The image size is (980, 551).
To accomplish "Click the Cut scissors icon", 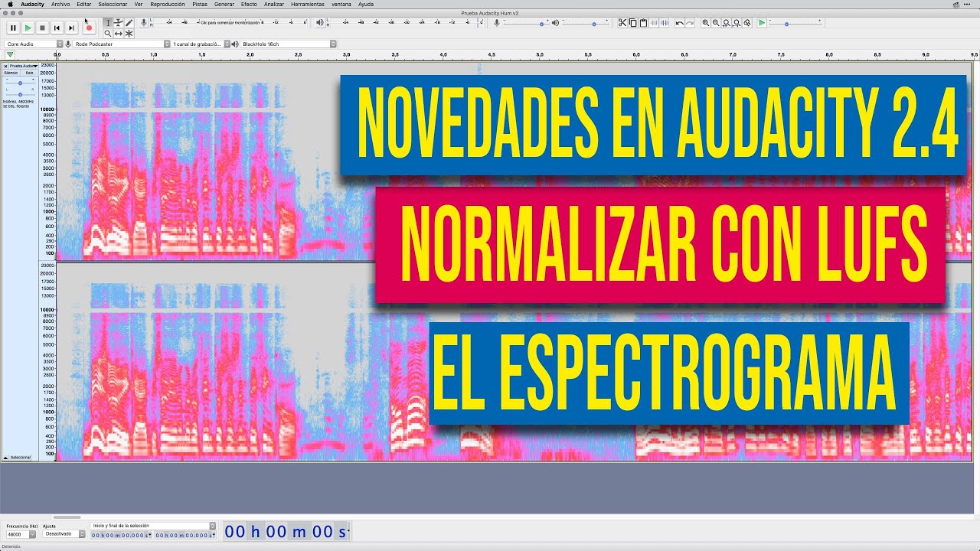I will pyautogui.click(x=622, y=23).
